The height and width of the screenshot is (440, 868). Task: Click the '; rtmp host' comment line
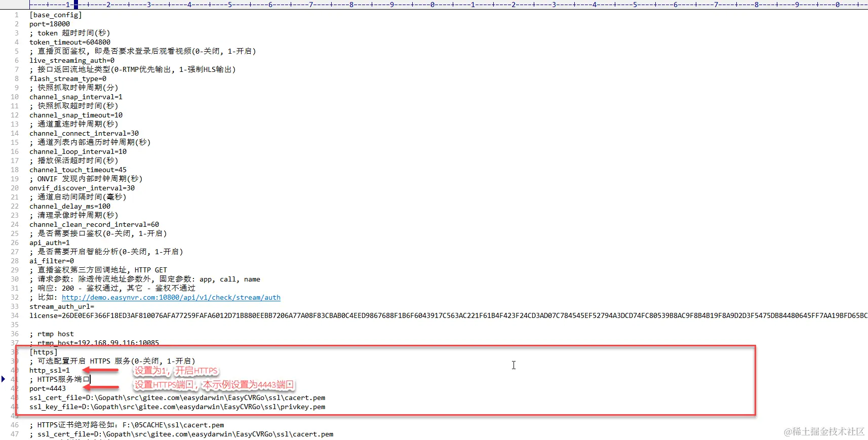52,334
